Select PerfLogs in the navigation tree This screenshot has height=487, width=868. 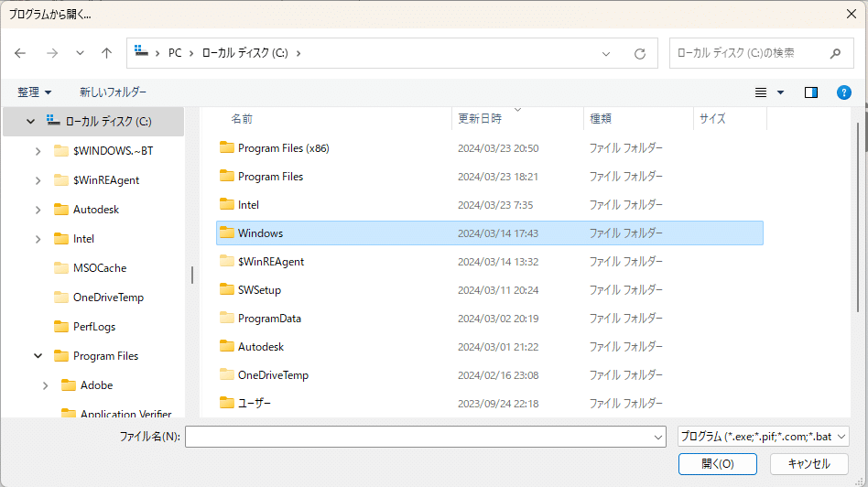94,327
